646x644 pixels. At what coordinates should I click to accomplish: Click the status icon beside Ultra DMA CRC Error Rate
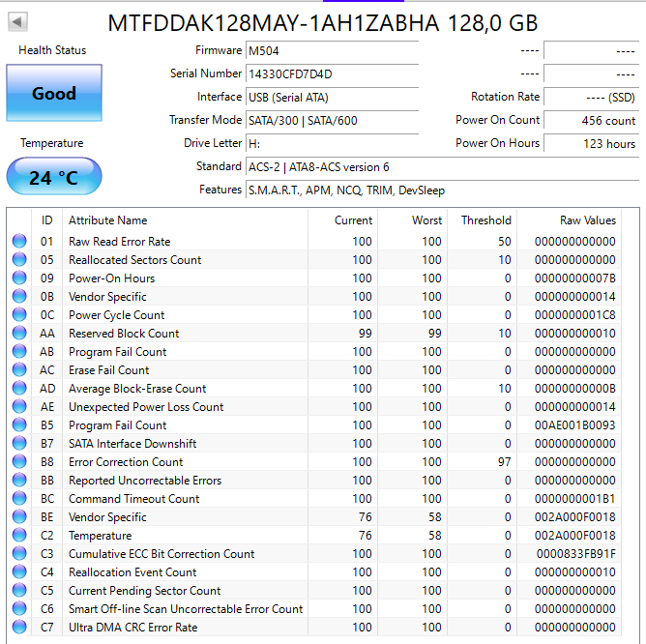(x=19, y=628)
